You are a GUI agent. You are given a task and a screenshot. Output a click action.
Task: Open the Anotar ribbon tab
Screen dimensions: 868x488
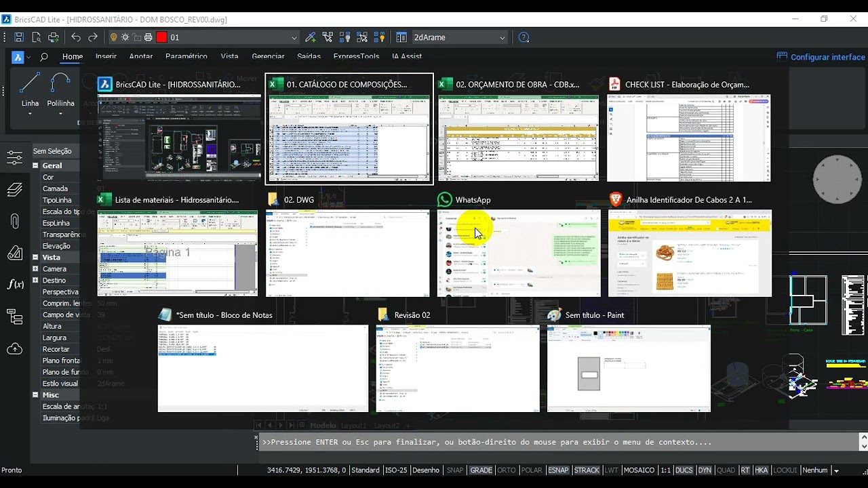click(x=141, y=57)
